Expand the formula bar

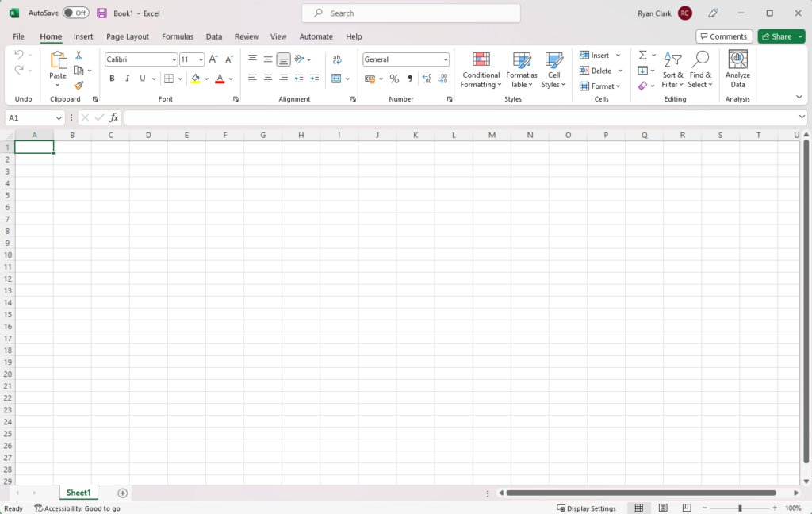tap(802, 117)
